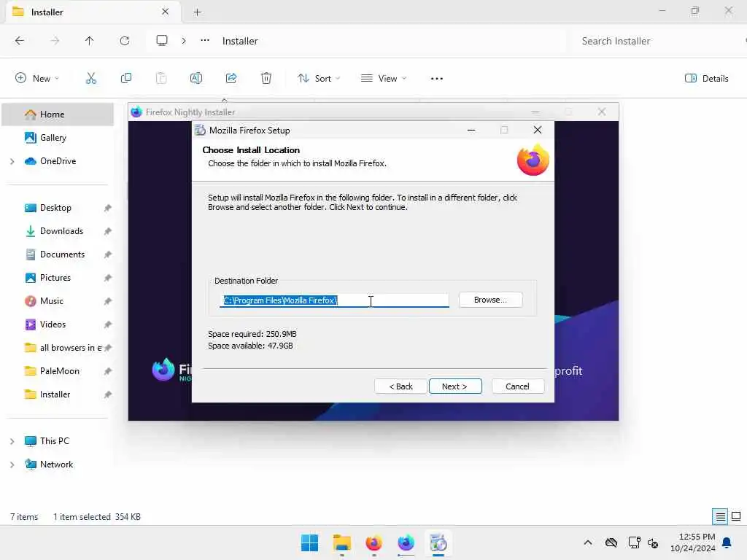This screenshot has width=747, height=560.
Task: Open the Sort options dropdown
Action: click(319, 78)
